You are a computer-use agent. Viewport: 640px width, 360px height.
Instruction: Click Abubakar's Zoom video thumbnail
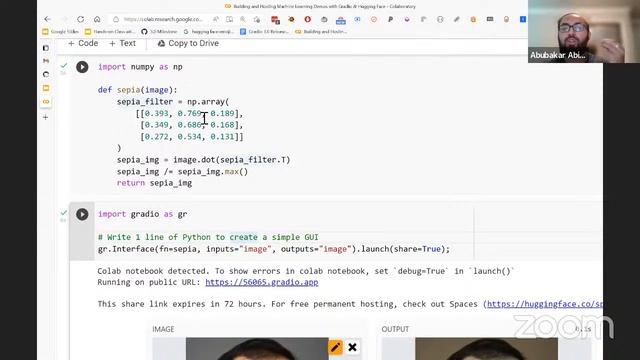pos(584,31)
